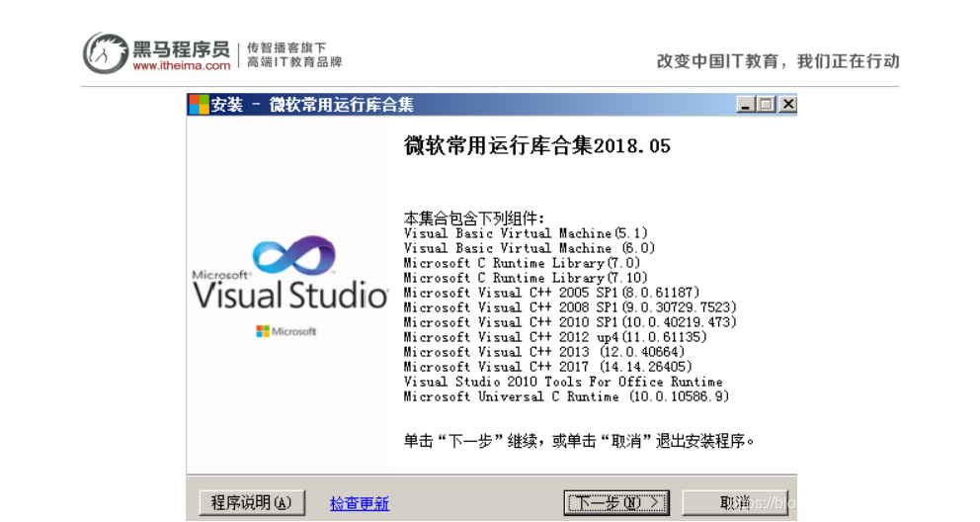This screenshot has width=980, height=522.
Task: Click the Microsoft C Runtime Library (7.0) line
Action: [522, 263]
